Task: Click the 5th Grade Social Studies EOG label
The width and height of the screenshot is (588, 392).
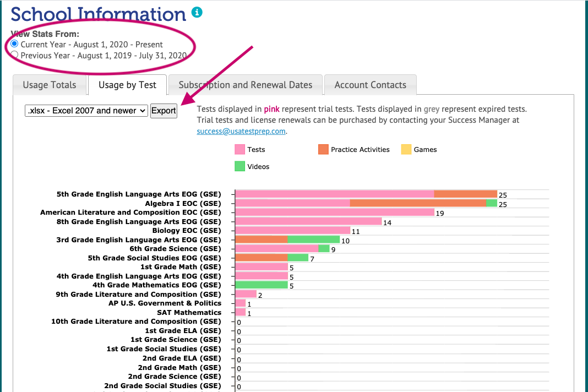Action: pos(155,258)
